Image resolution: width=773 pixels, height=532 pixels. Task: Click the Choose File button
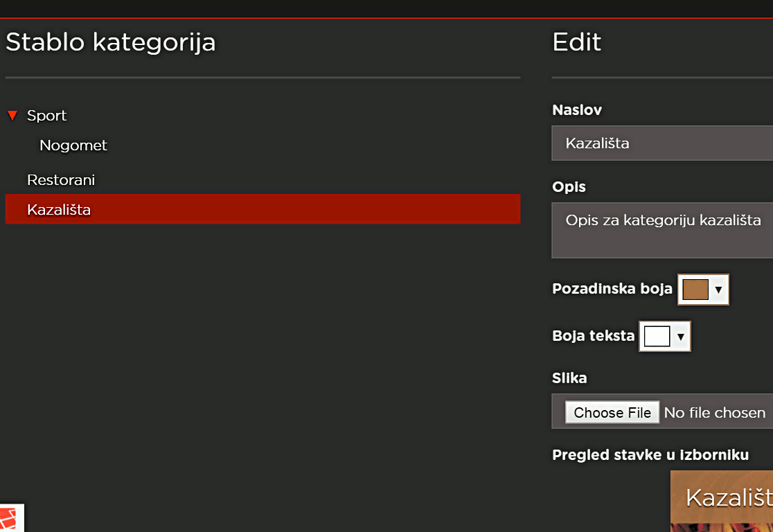click(612, 412)
